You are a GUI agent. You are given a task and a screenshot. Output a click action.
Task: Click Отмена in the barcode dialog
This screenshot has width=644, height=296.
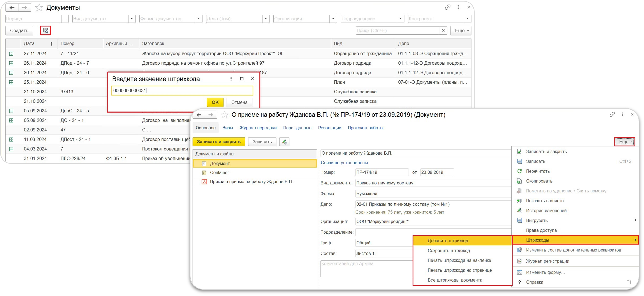(239, 102)
